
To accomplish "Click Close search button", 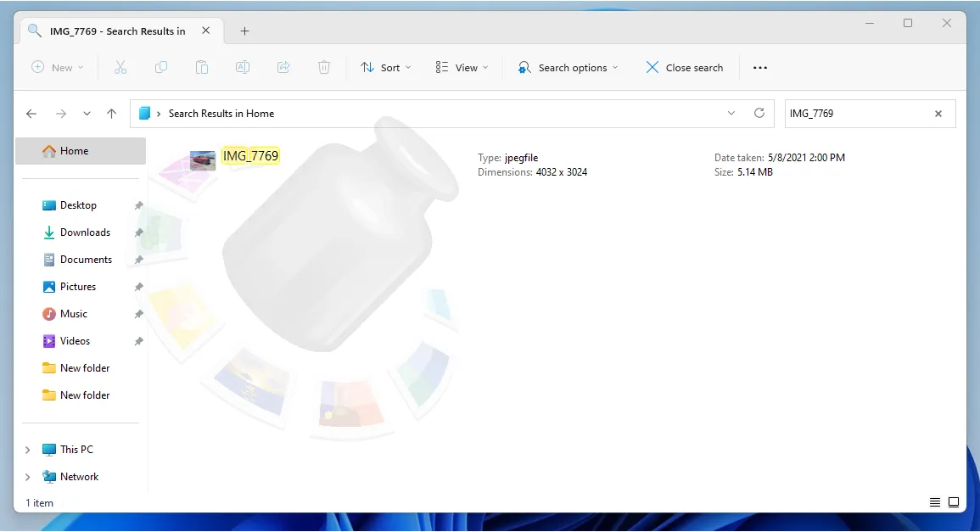I will 684,68.
